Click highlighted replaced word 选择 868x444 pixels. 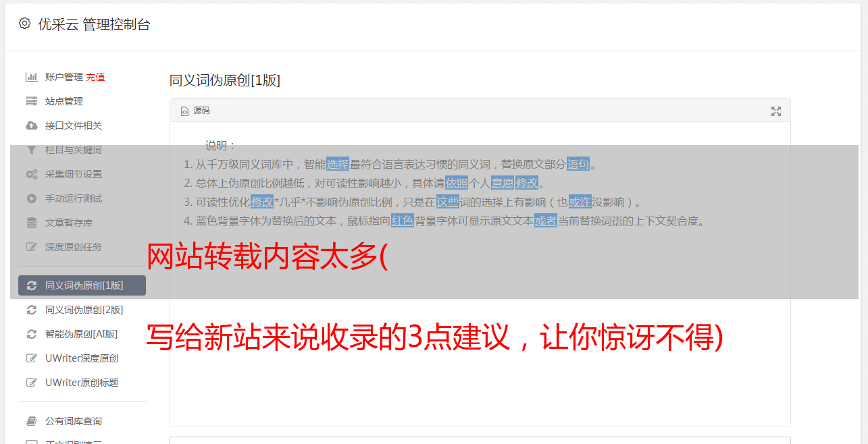pyautogui.click(x=338, y=164)
